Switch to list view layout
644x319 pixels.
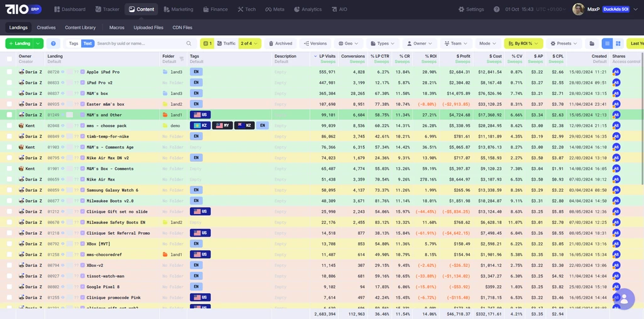pos(607,43)
